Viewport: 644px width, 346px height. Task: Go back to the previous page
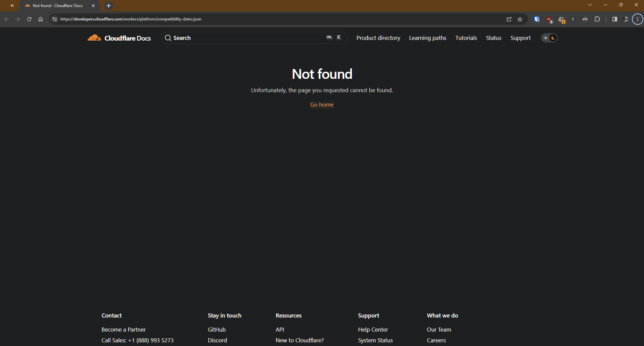click(6, 19)
